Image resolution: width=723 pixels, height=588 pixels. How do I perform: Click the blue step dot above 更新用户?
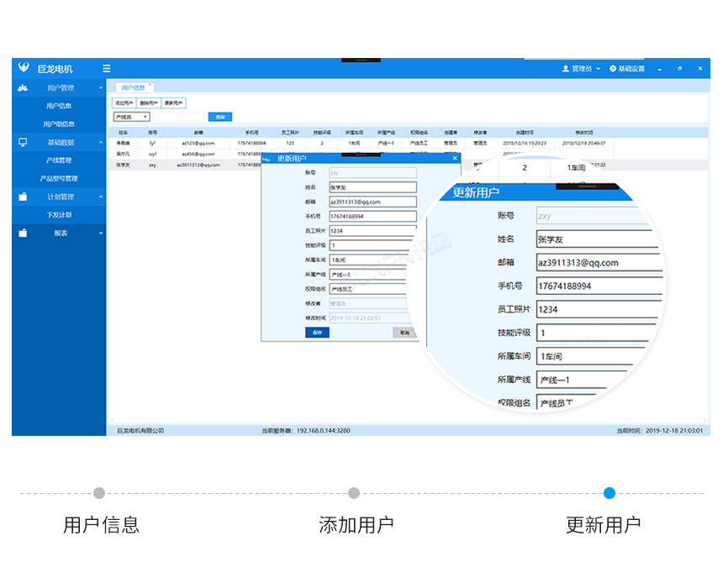(610, 494)
